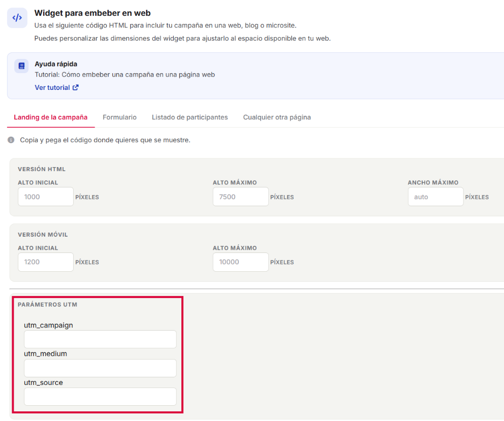
Task: Click the Tutorial: Cómo embeber una campaña text
Action: (x=124, y=75)
